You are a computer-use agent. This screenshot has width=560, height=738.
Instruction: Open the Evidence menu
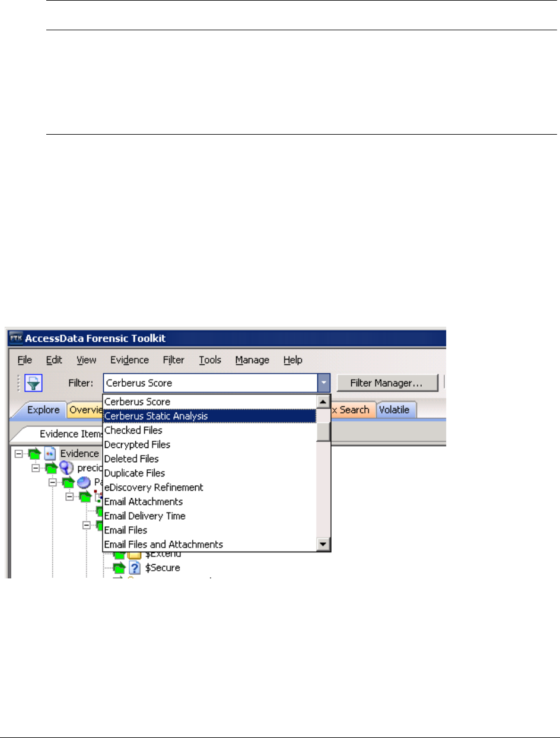[x=129, y=360]
